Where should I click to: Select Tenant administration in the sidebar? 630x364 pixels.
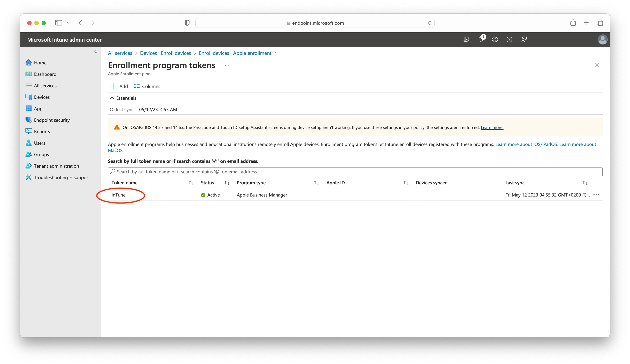click(56, 166)
